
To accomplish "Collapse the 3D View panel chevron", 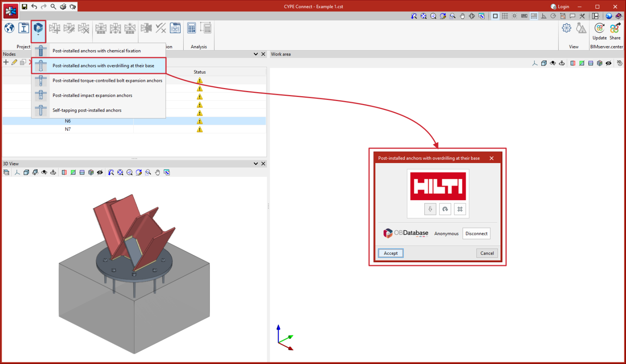I will point(256,163).
